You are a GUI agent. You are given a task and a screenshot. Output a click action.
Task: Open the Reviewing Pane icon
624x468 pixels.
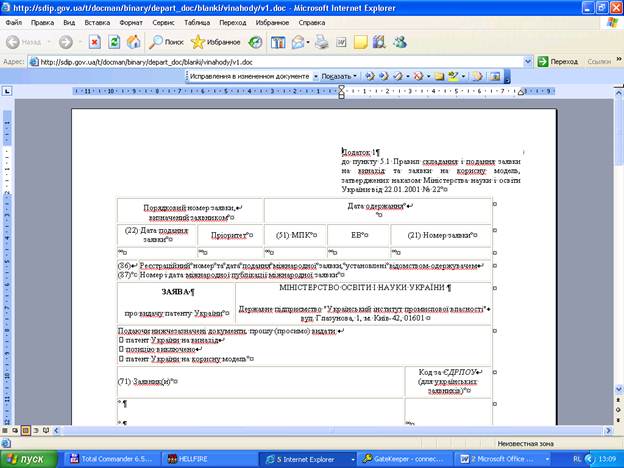495,76
